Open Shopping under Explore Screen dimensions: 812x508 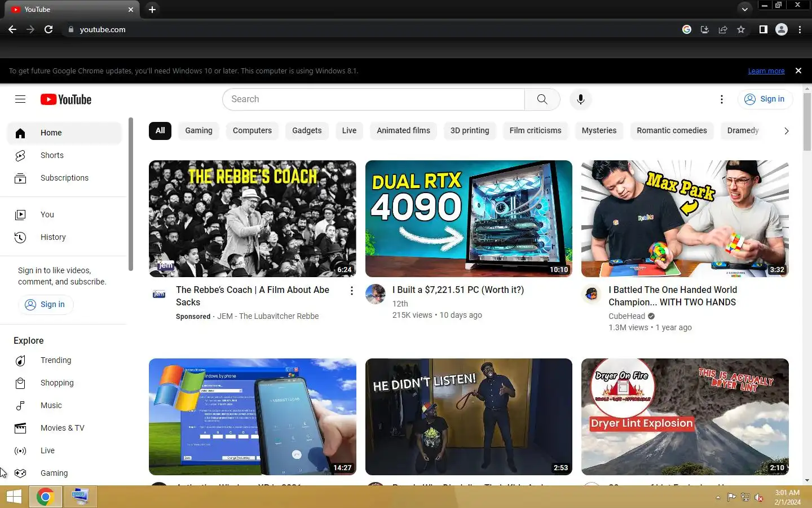(x=64, y=383)
